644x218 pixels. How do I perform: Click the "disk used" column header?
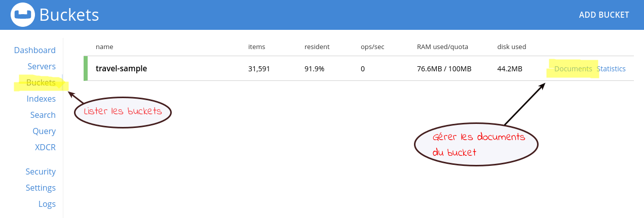[x=512, y=47]
